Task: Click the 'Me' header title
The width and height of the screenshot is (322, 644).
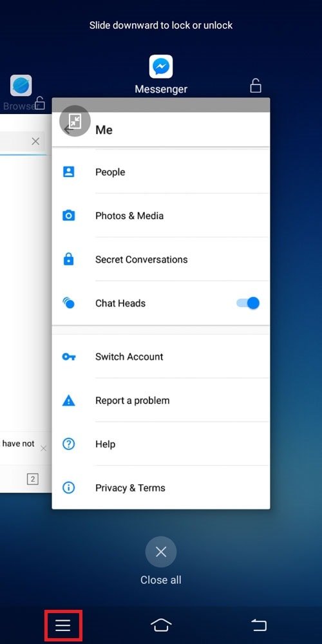Action: tap(104, 130)
